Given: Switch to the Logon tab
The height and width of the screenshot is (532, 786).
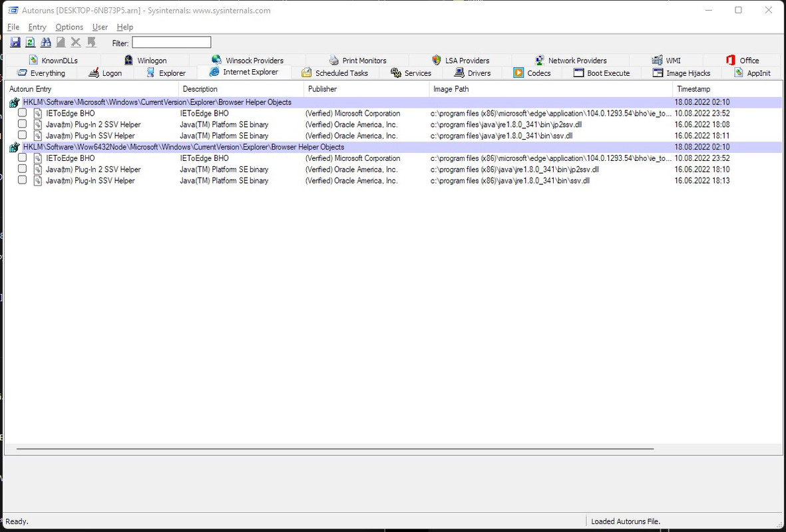Looking at the screenshot, I should [105, 73].
